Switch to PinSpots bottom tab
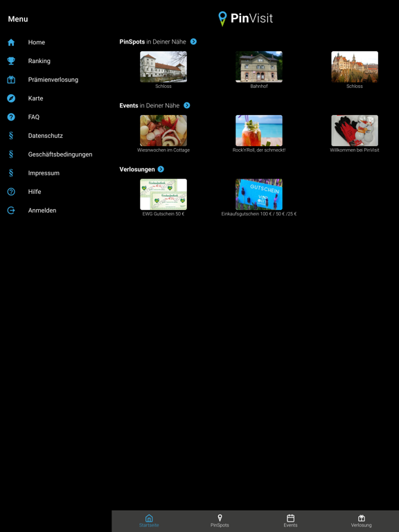 (x=220, y=521)
